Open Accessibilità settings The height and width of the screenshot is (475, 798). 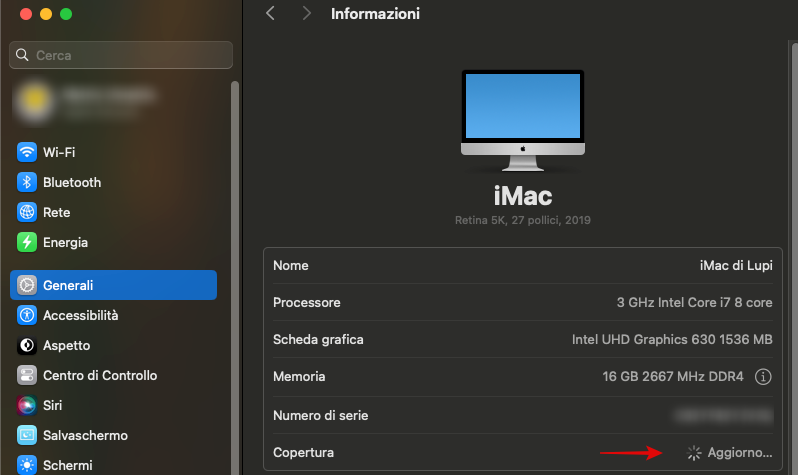click(113, 315)
